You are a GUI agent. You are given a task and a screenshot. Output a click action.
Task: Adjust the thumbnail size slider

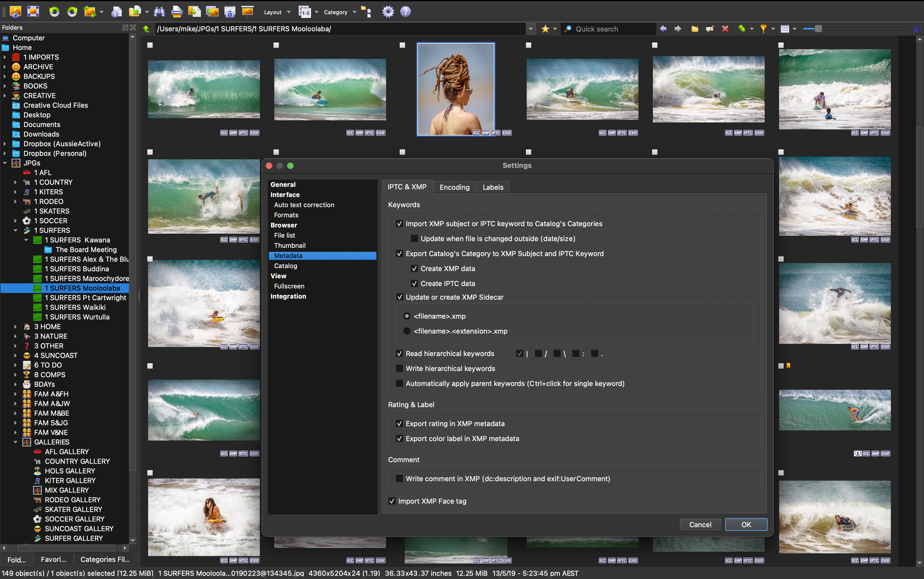coord(818,29)
